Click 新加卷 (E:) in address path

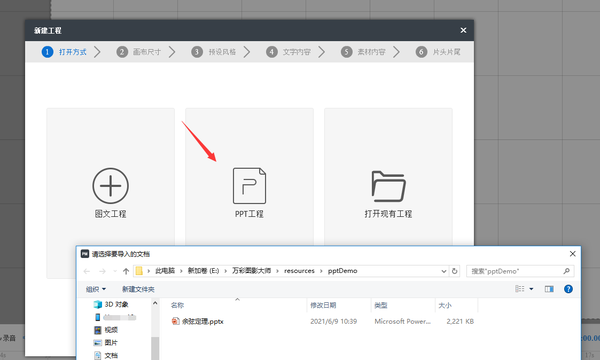(203, 271)
